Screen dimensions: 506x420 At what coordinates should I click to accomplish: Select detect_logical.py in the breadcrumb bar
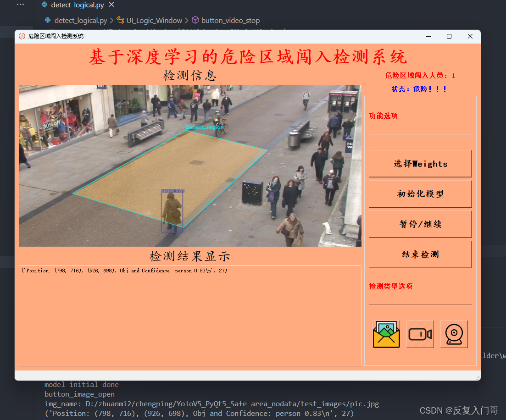pyautogui.click(x=81, y=20)
